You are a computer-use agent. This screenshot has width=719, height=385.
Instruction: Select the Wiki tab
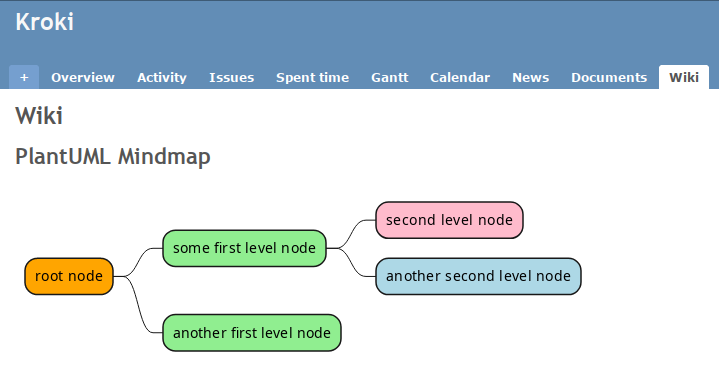pyautogui.click(x=684, y=77)
